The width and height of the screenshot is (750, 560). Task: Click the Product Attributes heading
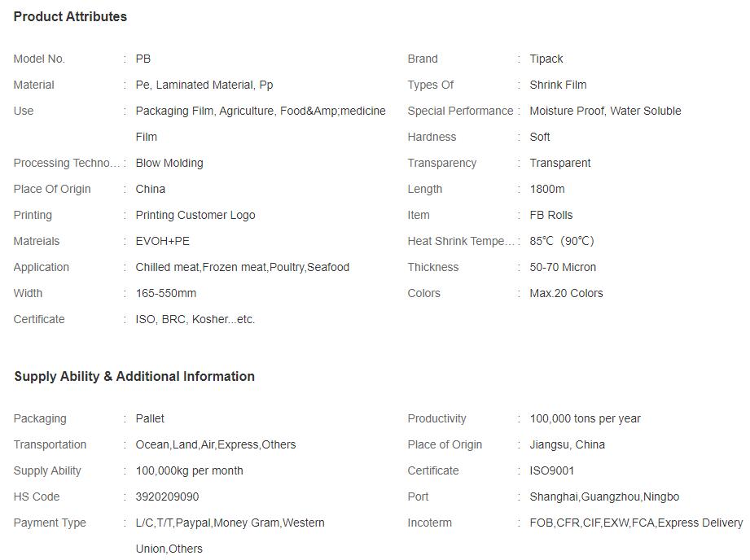pos(70,17)
